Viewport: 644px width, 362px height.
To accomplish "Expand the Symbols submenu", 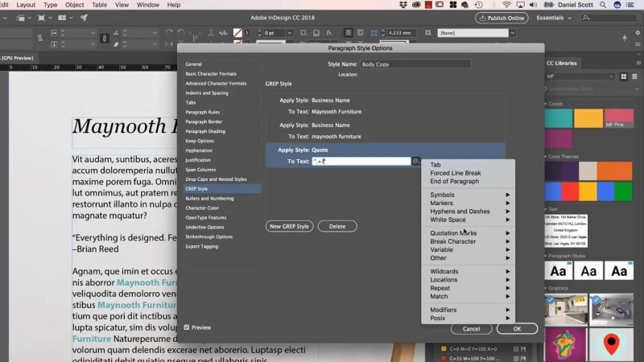I will pos(469,195).
